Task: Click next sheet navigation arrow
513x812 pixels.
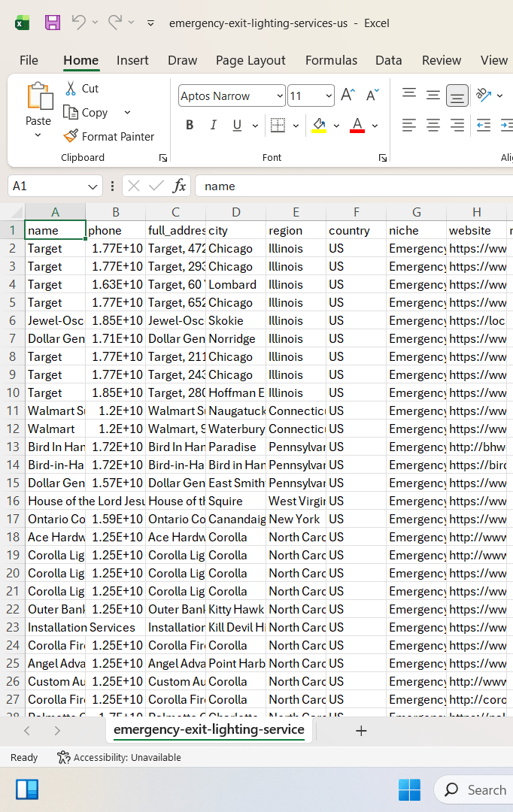Action: coord(57,731)
